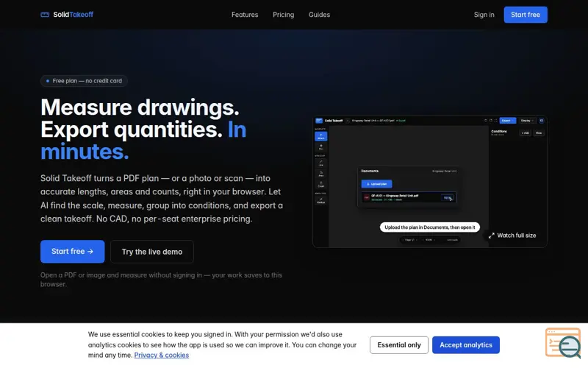This screenshot has width=588, height=368.
Task: Click Open on the GF-A101 PDF row
Action: click(x=448, y=197)
